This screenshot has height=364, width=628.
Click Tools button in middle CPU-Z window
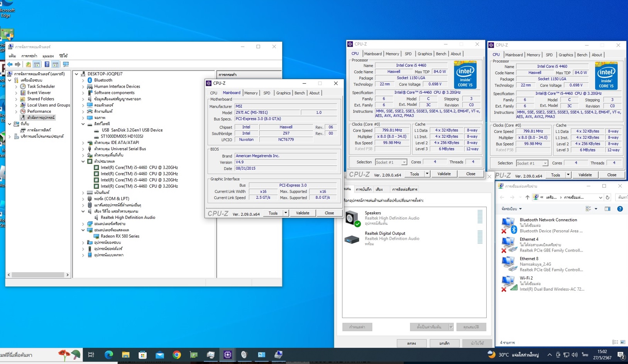[415, 174]
